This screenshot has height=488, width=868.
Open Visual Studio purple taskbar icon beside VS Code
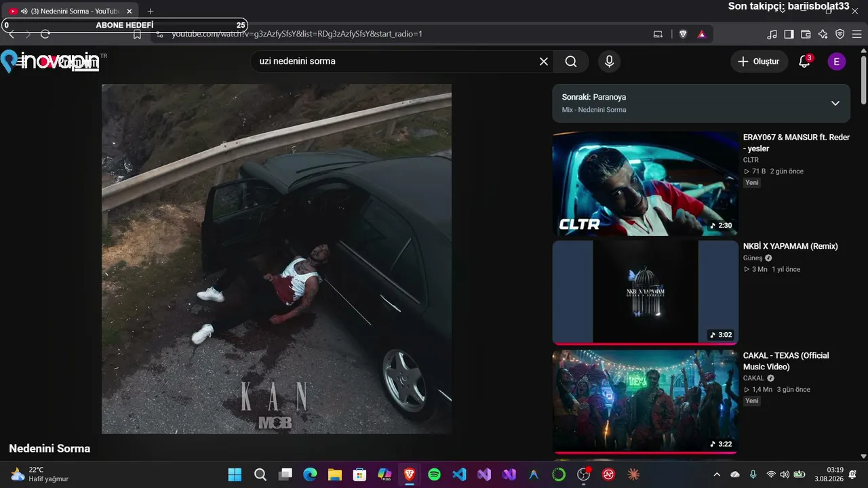pyautogui.click(x=484, y=474)
